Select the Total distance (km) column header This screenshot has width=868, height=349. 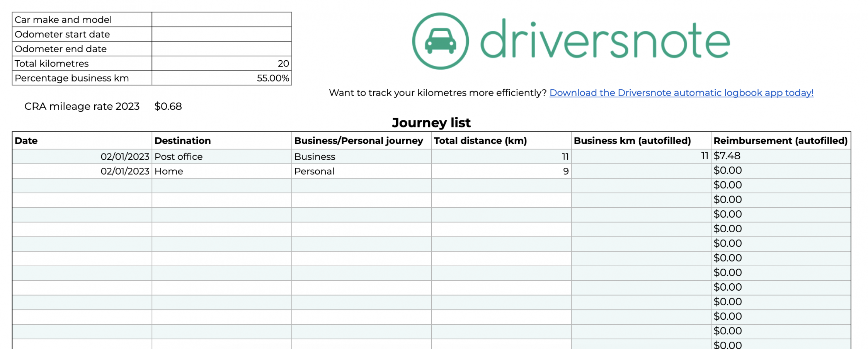pos(502,141)
